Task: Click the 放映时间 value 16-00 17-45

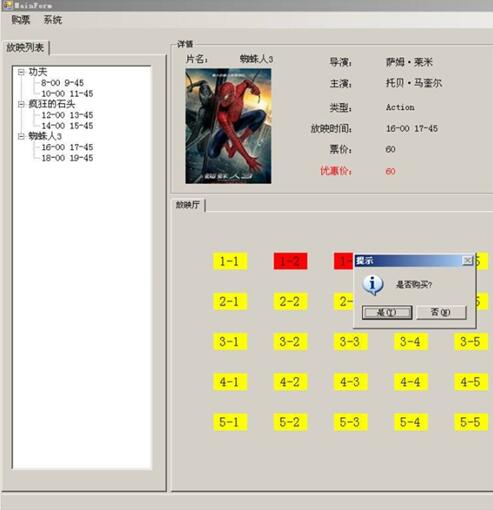Action: pyautogui.click(x=412, y=129)
